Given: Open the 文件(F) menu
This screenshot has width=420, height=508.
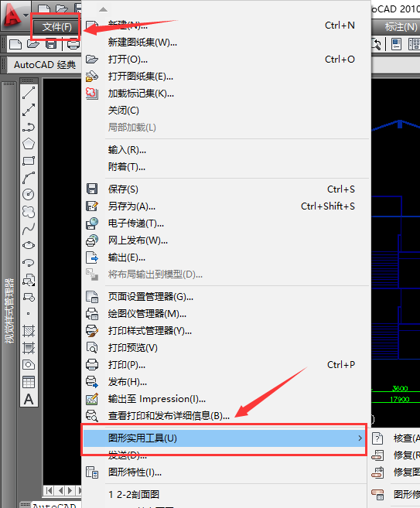Looking at the screenshot, I should pos(56,27).
